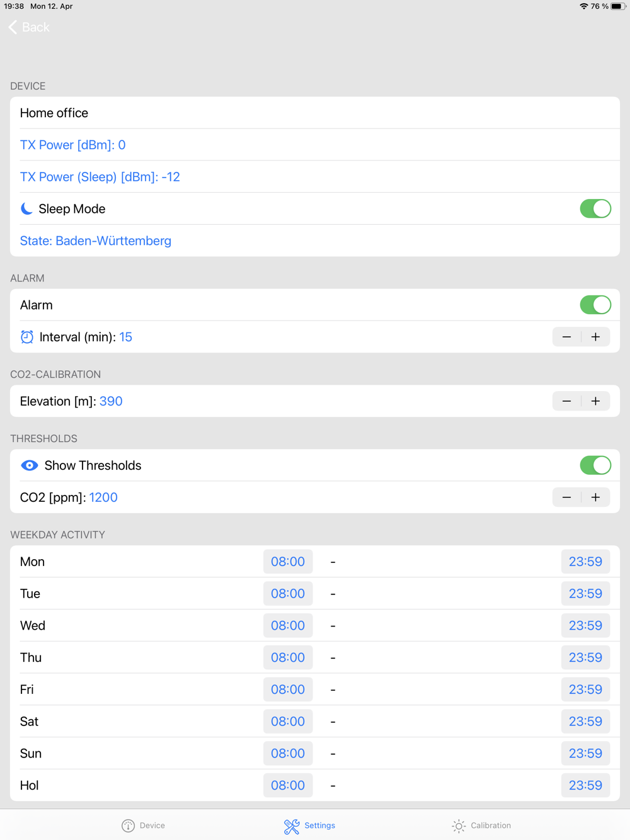Toggle Show Thresholds switch off
Viewport: 630px width, 840px height.
pyautogui.click(x=595, y=465)
